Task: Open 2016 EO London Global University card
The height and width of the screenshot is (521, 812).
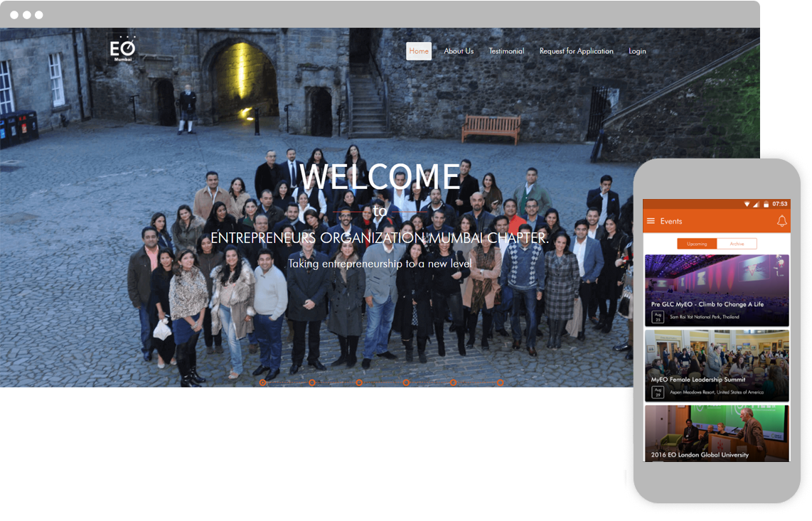Action: click(x=717, y=434)
